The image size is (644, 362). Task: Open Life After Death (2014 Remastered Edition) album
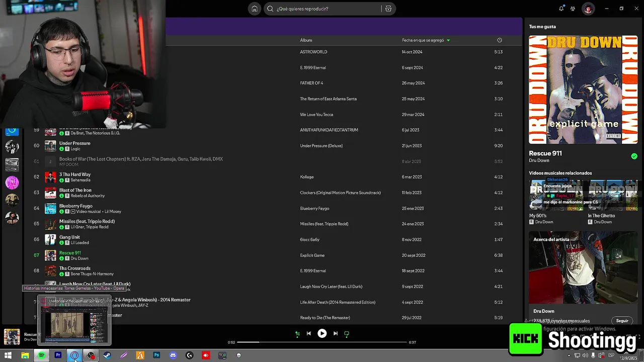(338, 302)
